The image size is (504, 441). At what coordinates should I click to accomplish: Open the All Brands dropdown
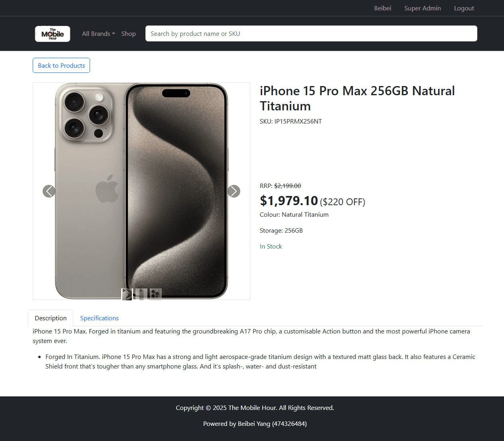pyautogui.click(x=98, y=34)
